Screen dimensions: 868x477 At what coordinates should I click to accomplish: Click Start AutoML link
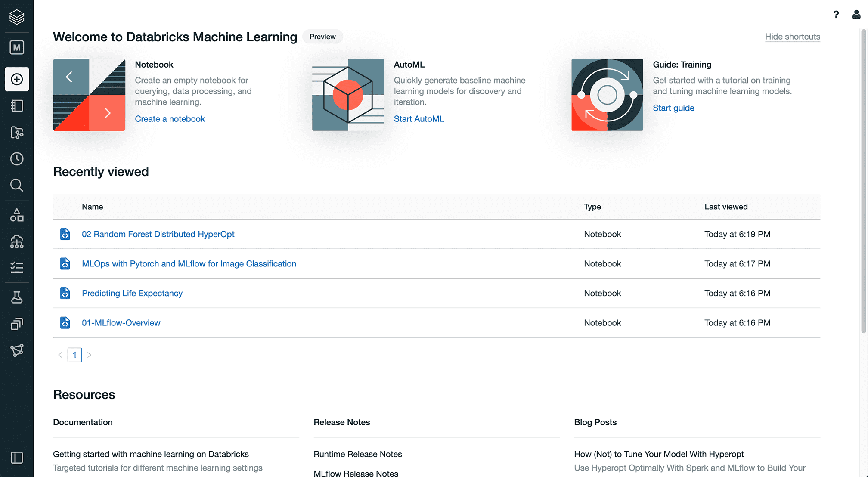pos(418,119)
